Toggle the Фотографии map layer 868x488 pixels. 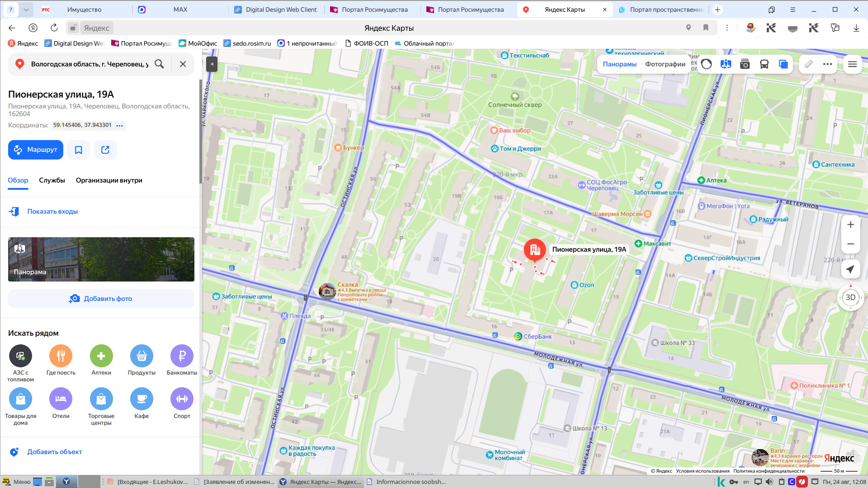click(x=665, y=64)
